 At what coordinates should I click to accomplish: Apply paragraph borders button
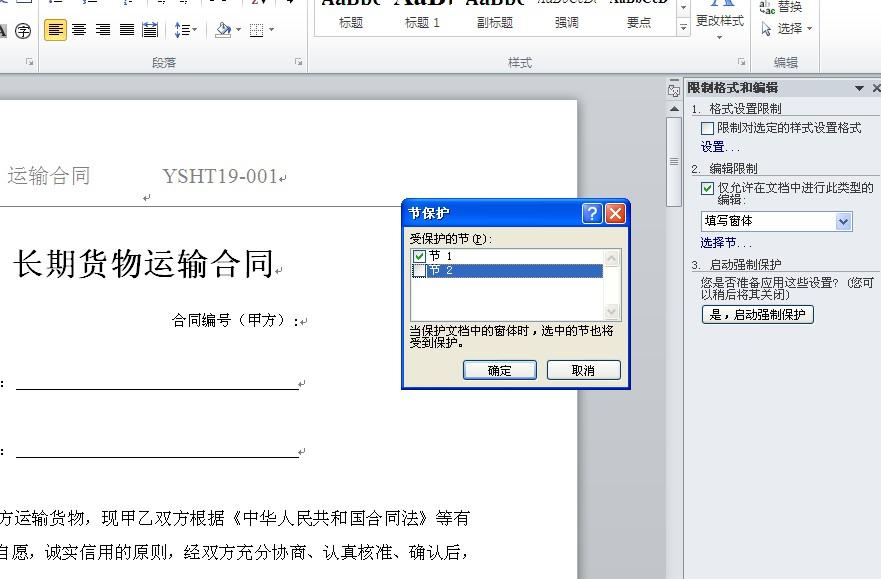[x=256, y=30]
